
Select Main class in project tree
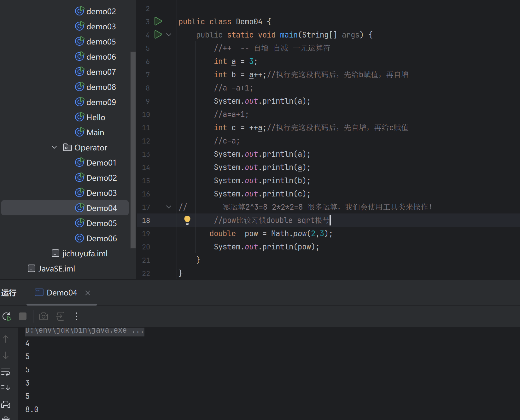tap(90, 132)
